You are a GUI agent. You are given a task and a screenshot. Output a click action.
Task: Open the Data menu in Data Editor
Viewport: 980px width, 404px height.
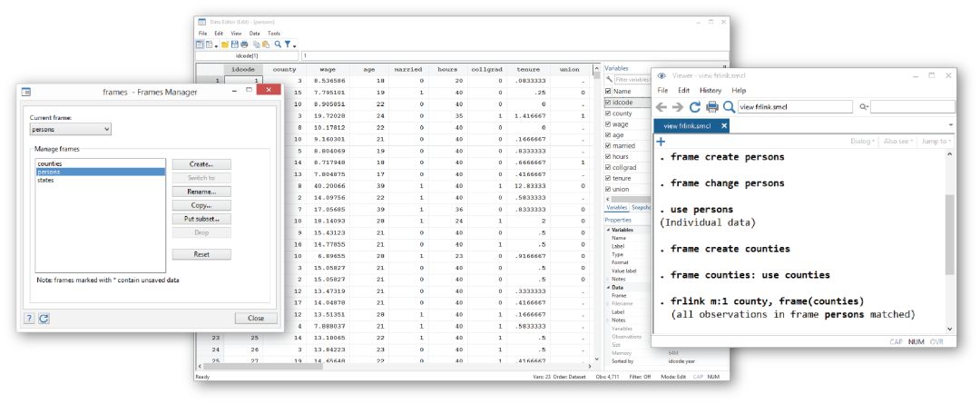point(254,34)
